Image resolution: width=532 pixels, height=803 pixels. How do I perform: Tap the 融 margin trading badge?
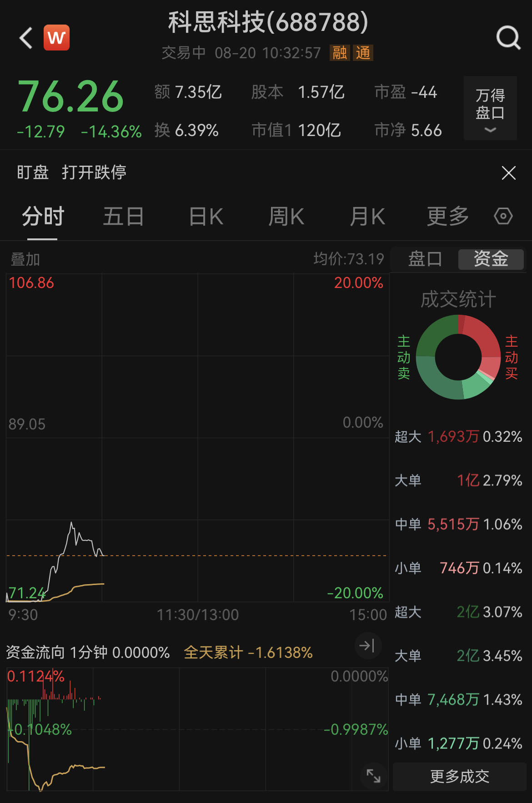pos(340,53)
